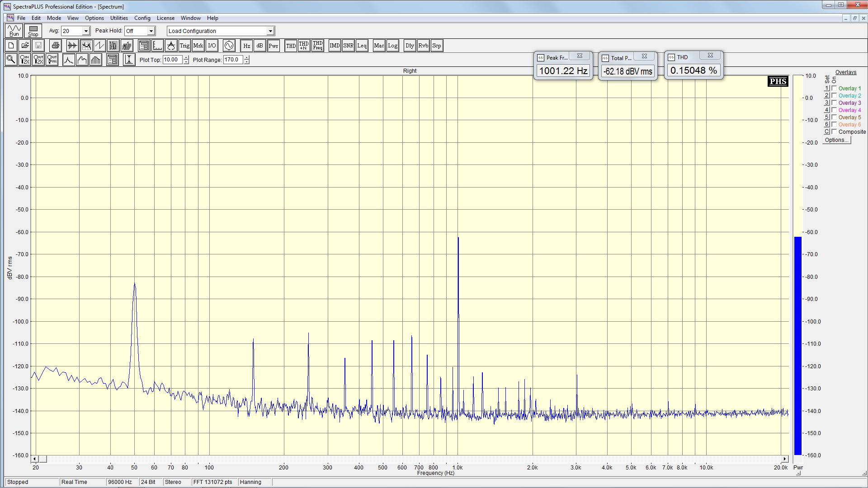Select narrowband line spectrum display icon

69,60
